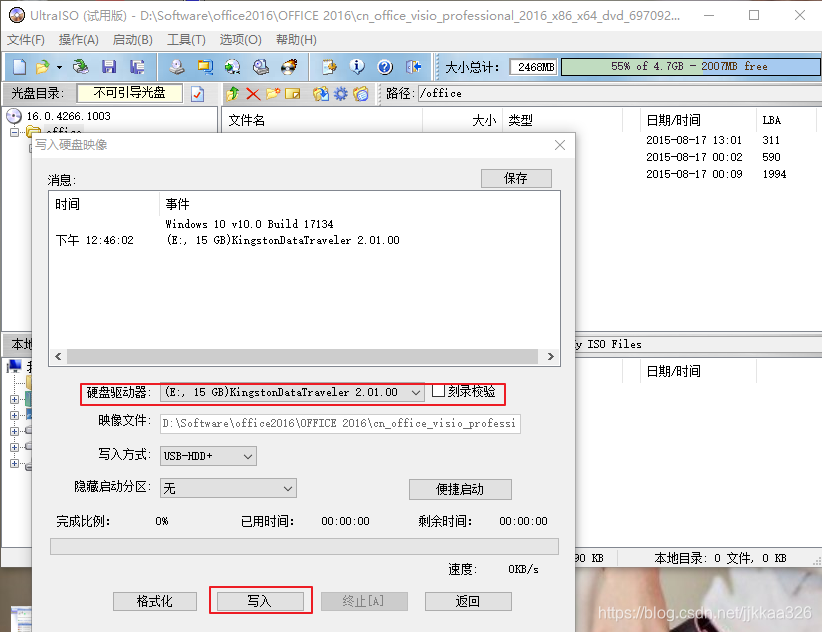This screenshot has width=822, height=632.
Task: Click the Convert image format icon
Action: [205, 67]
